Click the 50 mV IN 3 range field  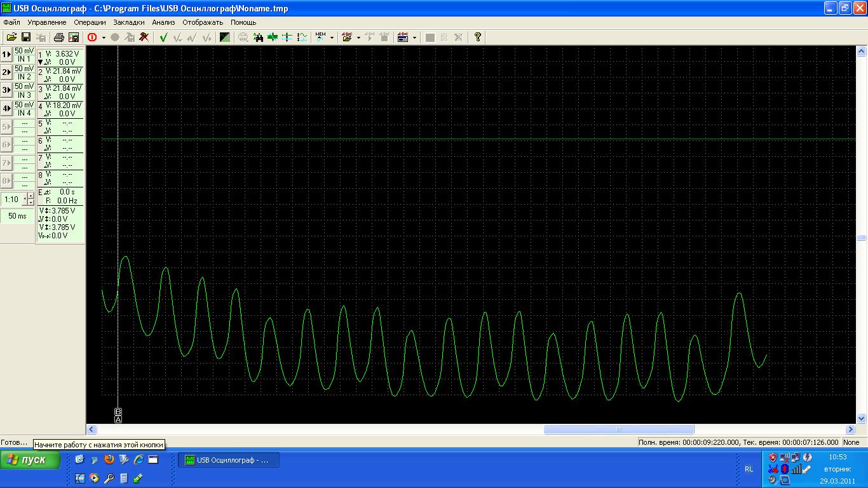tap(24, 90)
